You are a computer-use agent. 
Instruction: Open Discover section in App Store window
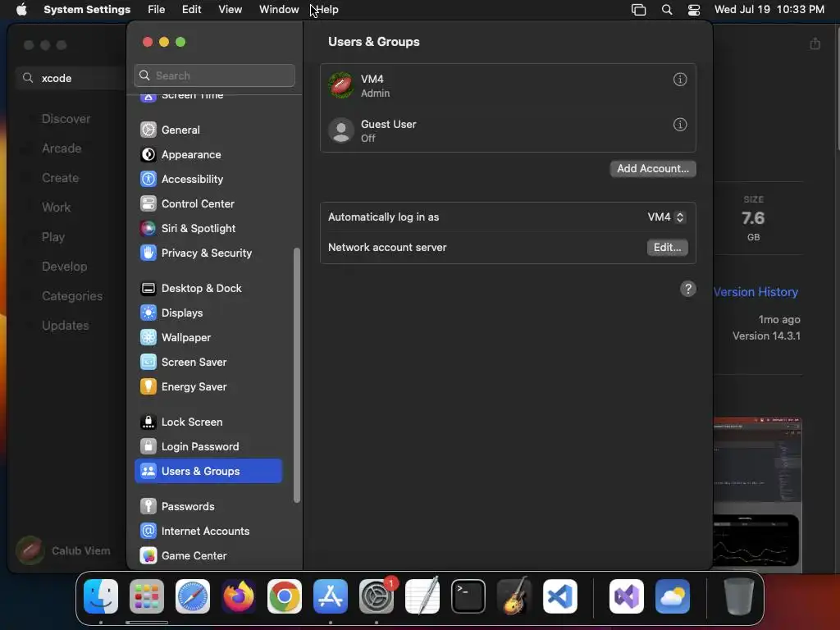point(66,119)
